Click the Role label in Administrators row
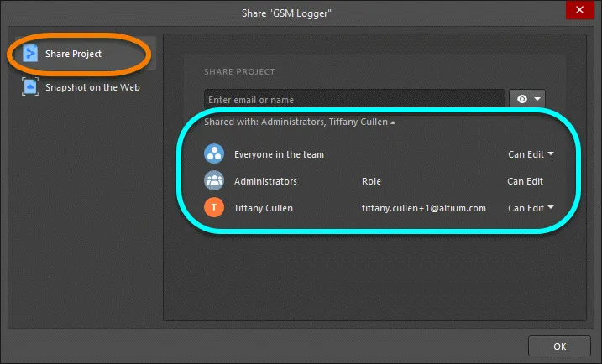This screenshot has height=364, width=602. pos(371,181)
